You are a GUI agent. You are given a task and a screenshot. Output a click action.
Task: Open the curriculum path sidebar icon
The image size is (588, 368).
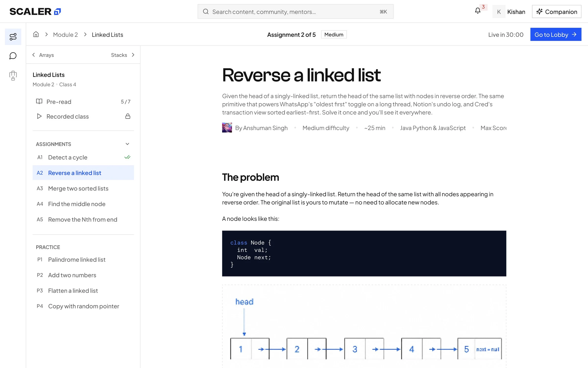pyautogui.click(x=13, y=37)
